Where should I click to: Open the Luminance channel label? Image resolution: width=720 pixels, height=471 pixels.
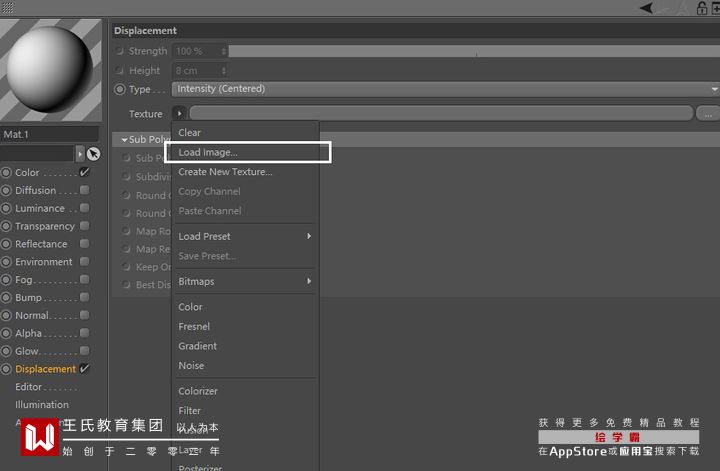tap(40, 208)
